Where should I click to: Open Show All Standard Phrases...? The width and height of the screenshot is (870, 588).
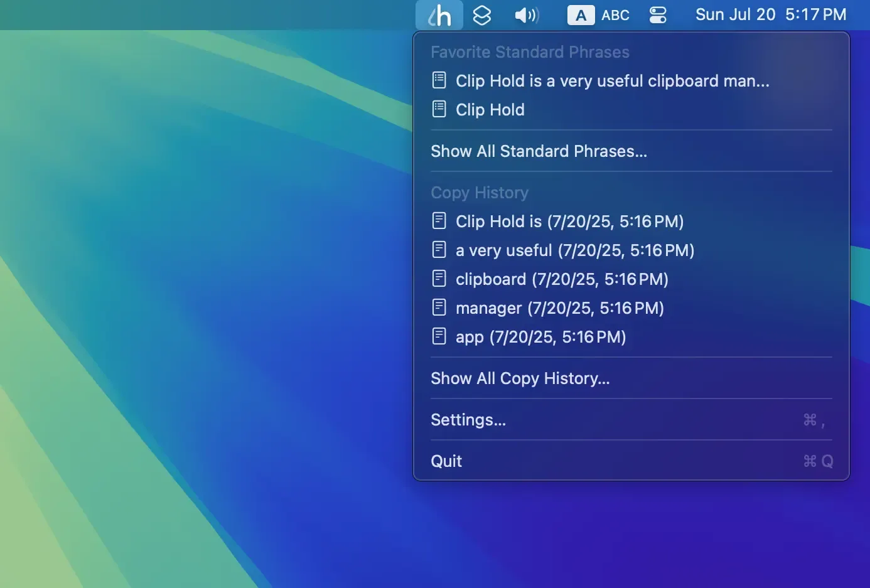click(631, 151)
